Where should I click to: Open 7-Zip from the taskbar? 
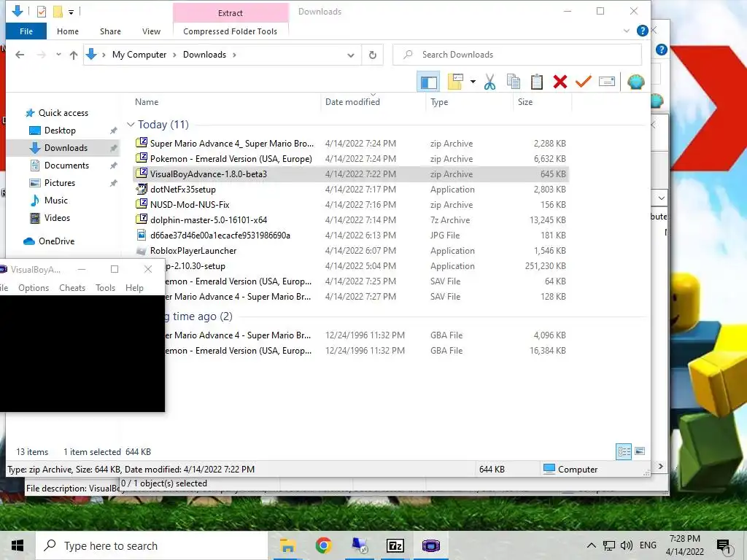[x=395, y=545]
